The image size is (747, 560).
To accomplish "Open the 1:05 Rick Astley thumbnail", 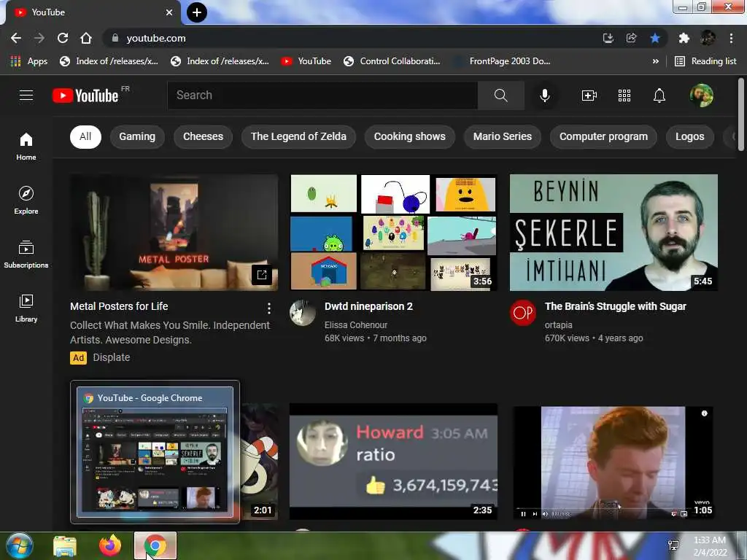I will [x=614, y=462].
